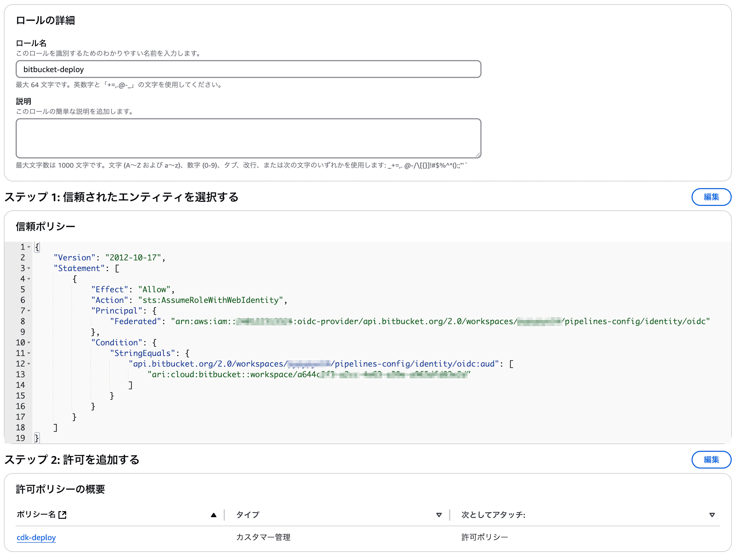Click the ポリシー名 column header
This screenshot has width=739, height=560.
tap(36, 515)
